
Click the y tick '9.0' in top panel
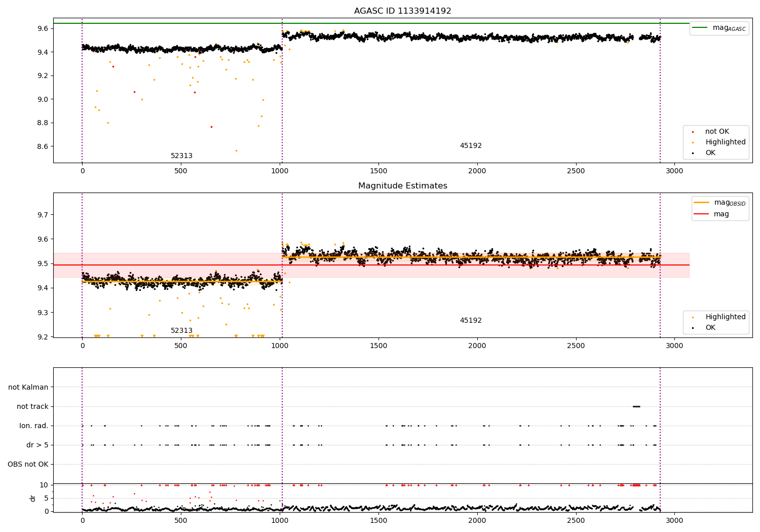(x=42, y=99)
